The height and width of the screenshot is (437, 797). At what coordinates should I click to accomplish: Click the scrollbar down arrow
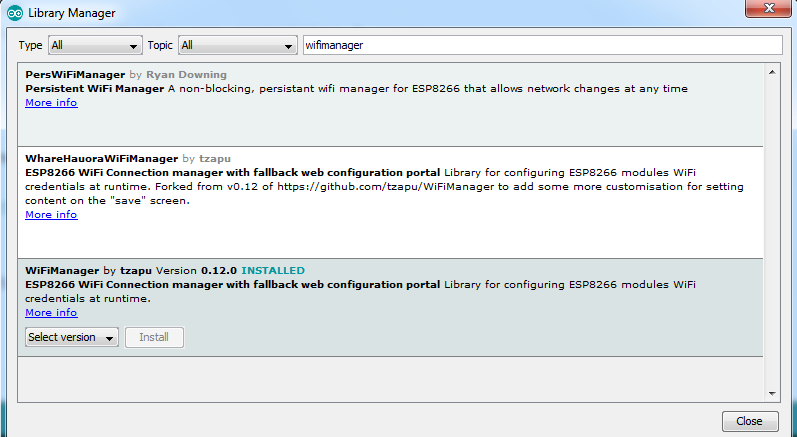pos(772,393)
